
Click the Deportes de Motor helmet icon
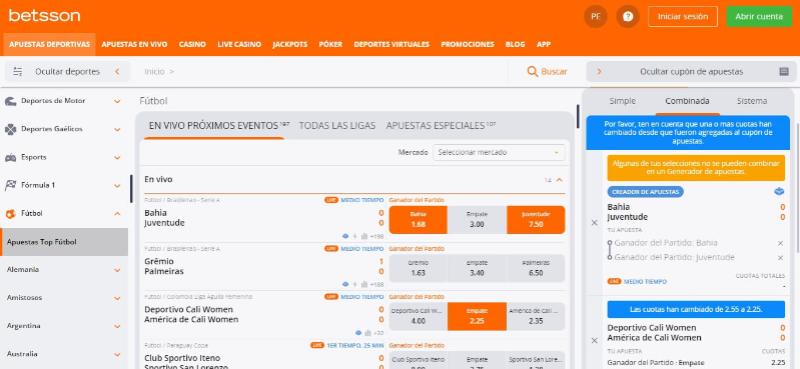pos(10,101)
